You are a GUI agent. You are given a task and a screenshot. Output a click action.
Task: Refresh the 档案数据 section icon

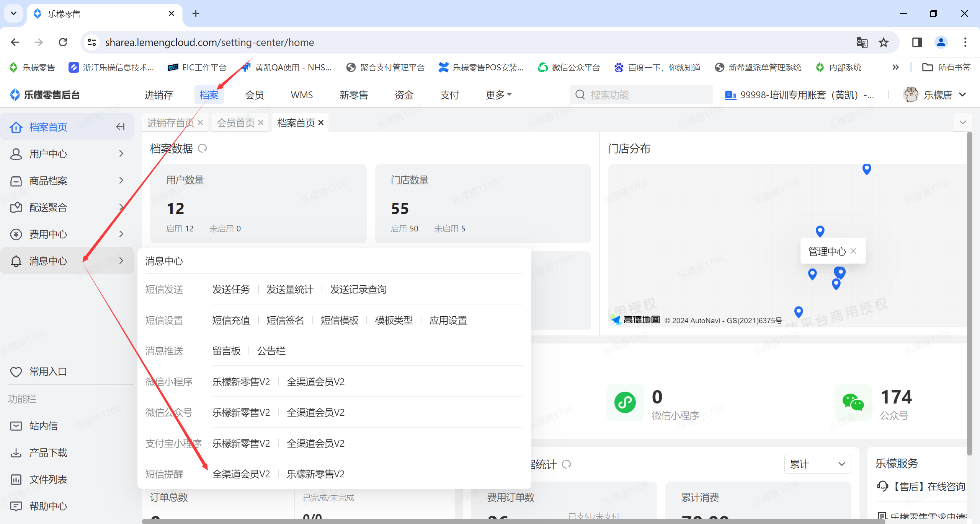tap(203, 148)
